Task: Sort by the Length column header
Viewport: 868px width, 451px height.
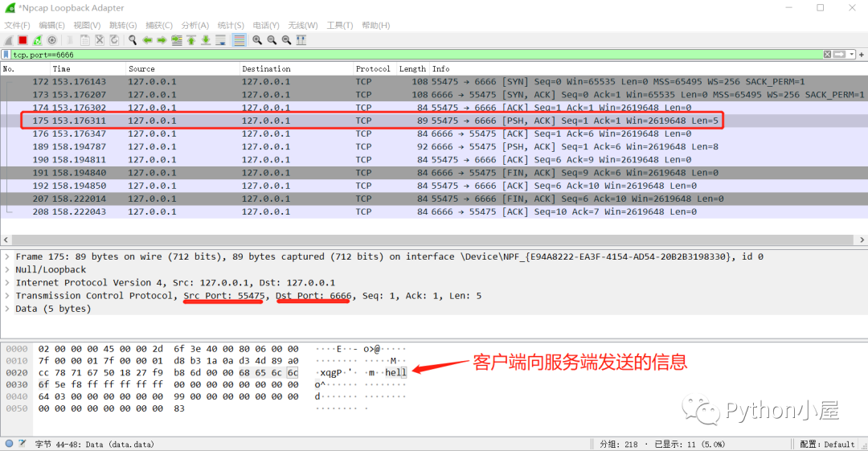Action: (x=412, y=68)
